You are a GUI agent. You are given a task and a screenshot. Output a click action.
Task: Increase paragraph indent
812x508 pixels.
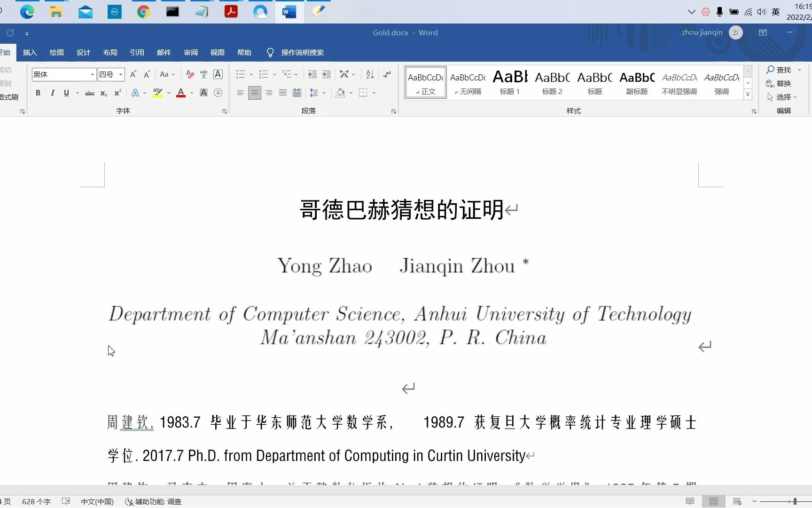click(x=327, y=74)
